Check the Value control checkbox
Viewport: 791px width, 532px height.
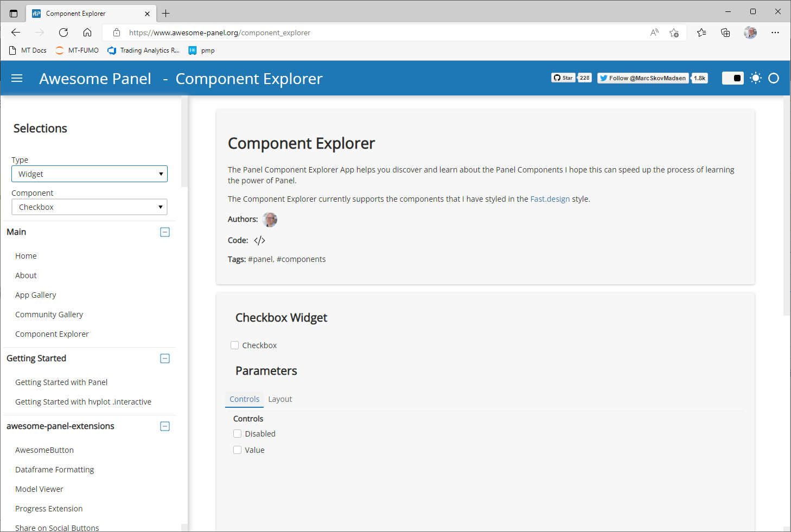click(x=237, y=450)
